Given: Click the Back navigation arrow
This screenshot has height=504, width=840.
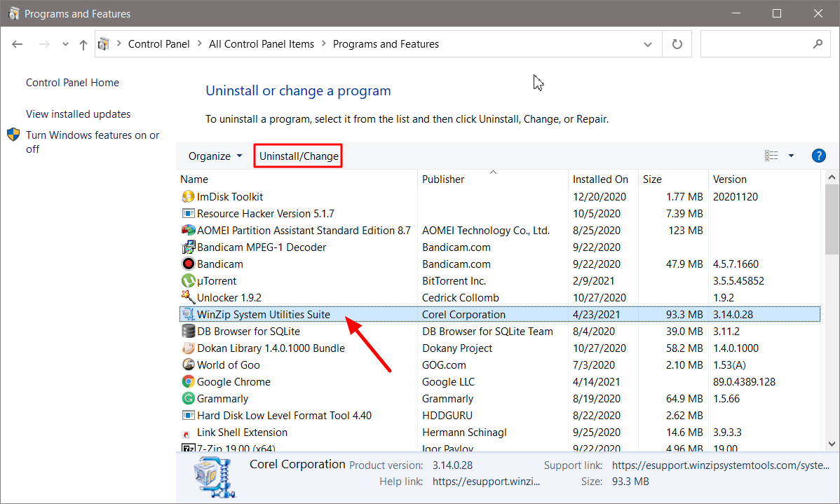Looking at the screenshot, I should (17, 43).
